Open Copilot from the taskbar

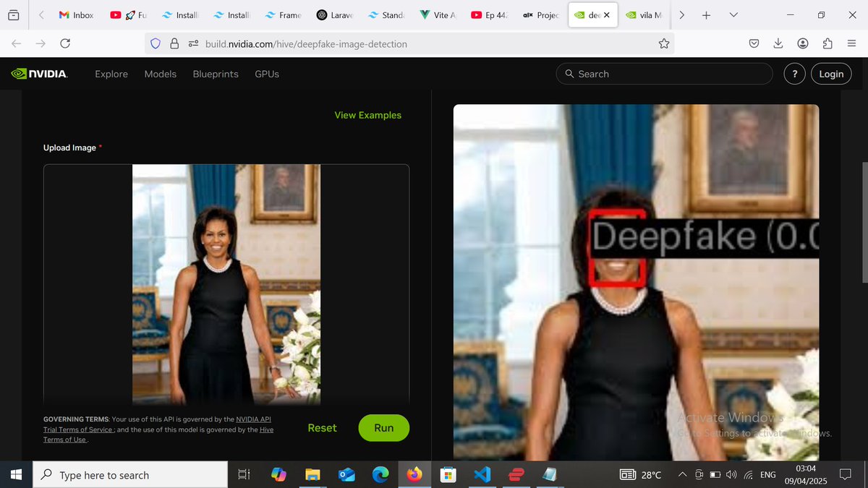click(278, 475)
